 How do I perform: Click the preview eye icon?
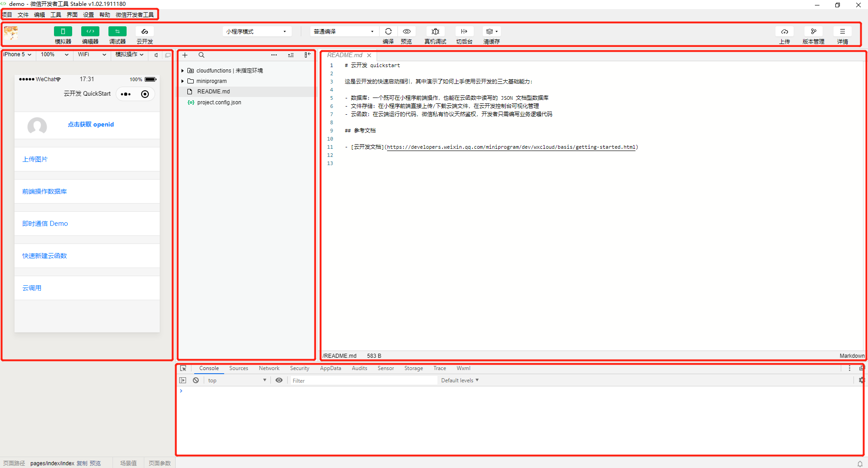(x=407, y=31)
